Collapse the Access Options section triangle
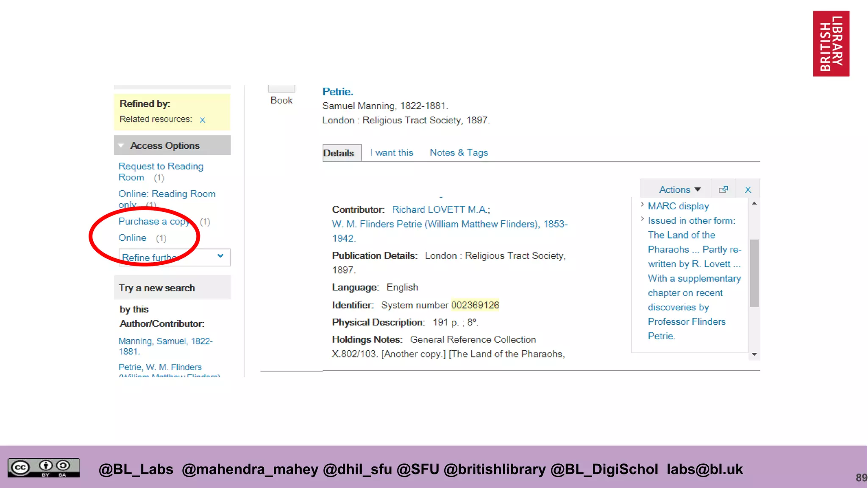The width and height of the screenshot is (868, 488). (121, 146)
